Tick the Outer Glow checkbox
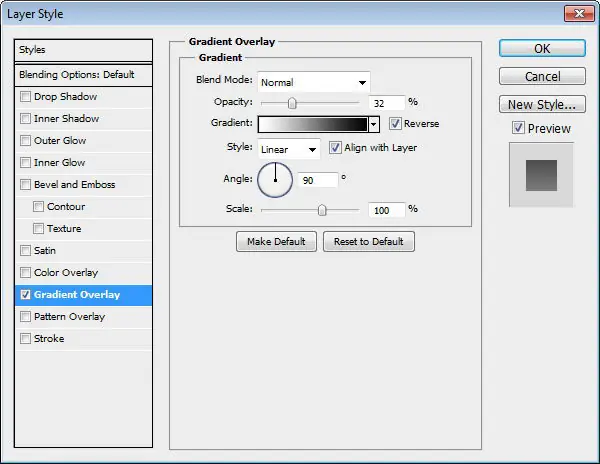 click(x=25, y=140)
